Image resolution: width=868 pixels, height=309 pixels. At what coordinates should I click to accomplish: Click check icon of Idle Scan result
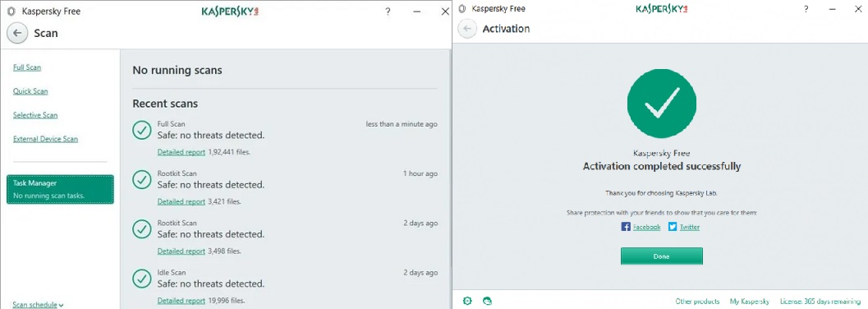tap(142, 279)
